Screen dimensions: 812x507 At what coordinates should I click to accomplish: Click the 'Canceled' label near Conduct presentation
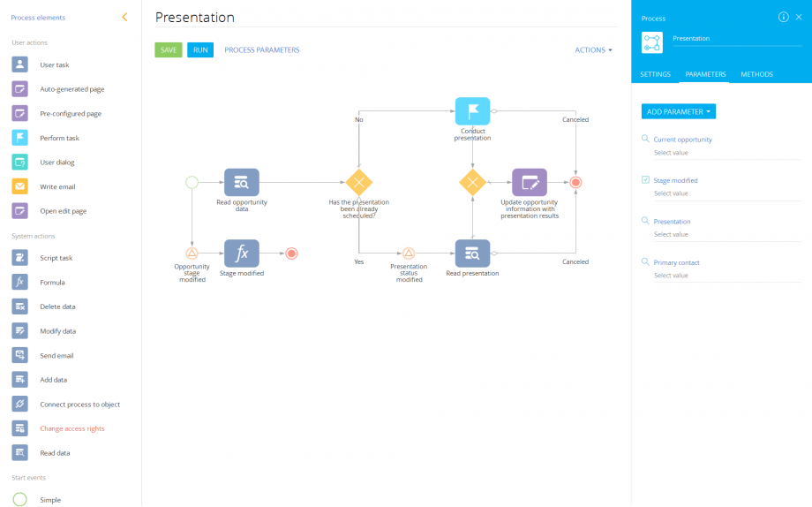[x=575, y=120]
